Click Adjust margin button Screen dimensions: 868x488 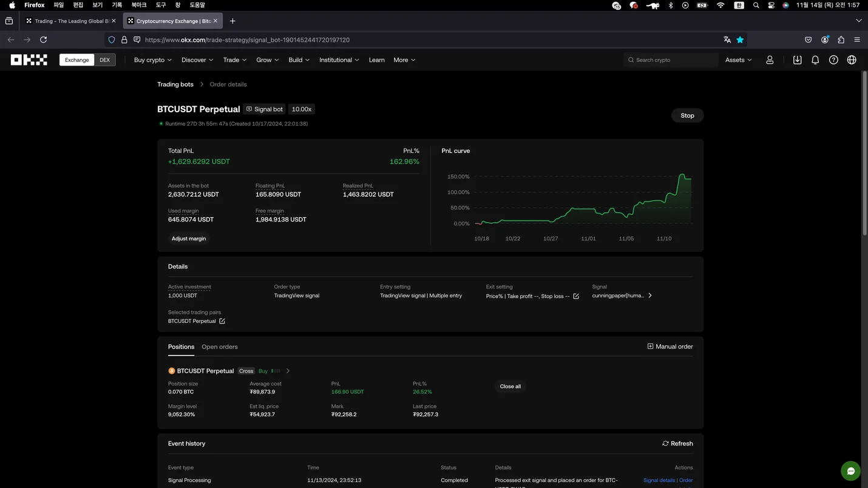coord(189,239)
